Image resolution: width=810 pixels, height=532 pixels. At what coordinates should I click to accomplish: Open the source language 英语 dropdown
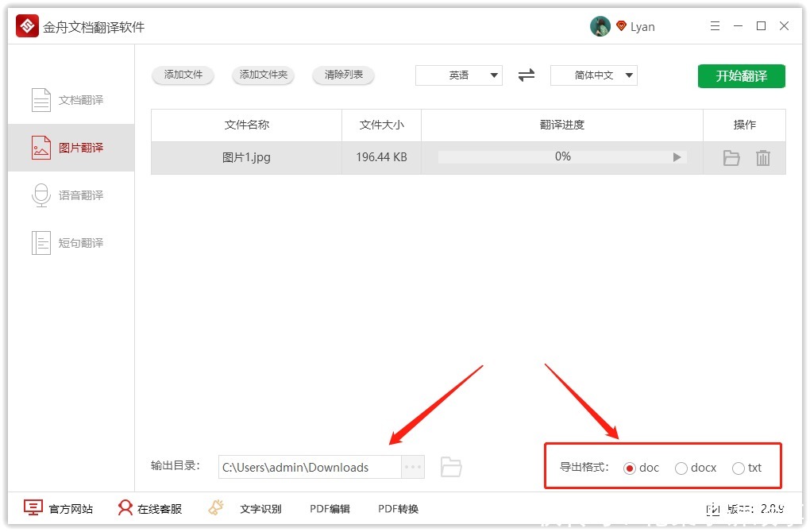point(459,75)
